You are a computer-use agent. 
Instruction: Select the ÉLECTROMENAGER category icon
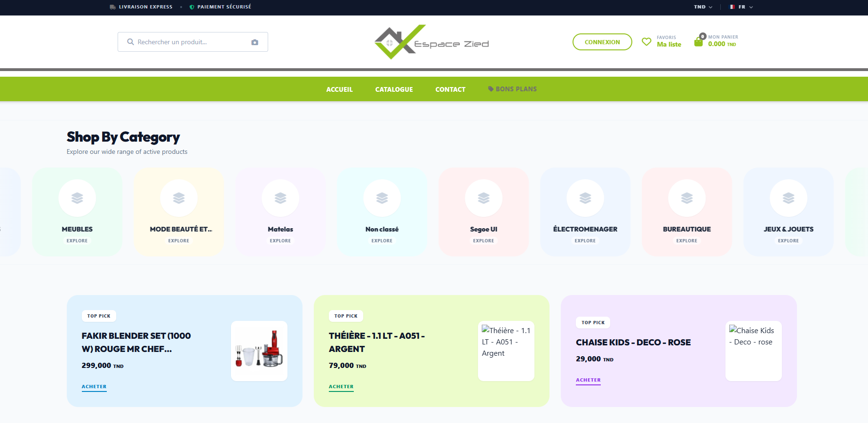click(x=585, y=198)
